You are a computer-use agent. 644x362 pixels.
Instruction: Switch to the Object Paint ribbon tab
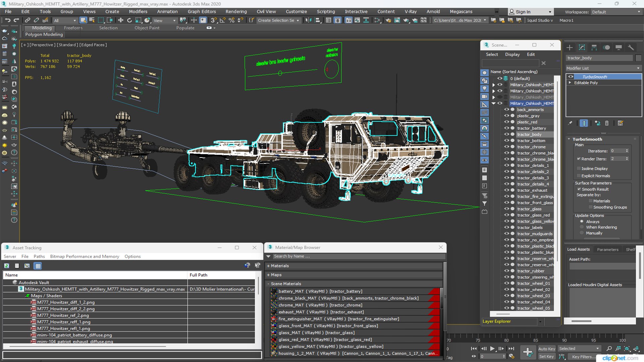(147, 28)
